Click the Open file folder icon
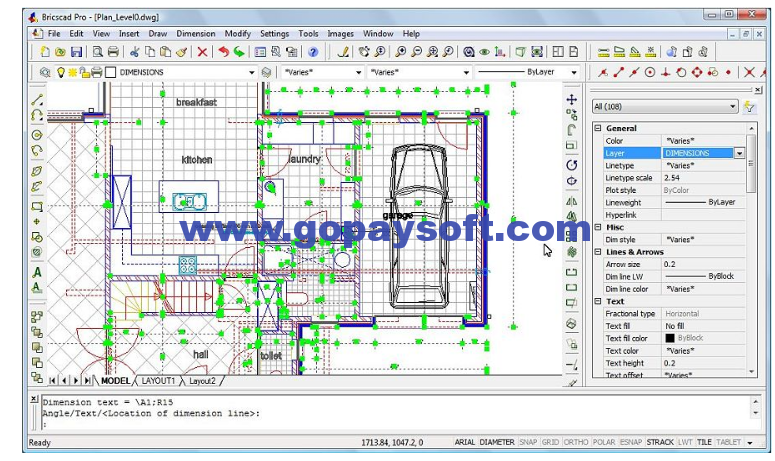The height and width of the screenshot is (461, 775). point(60,52)
